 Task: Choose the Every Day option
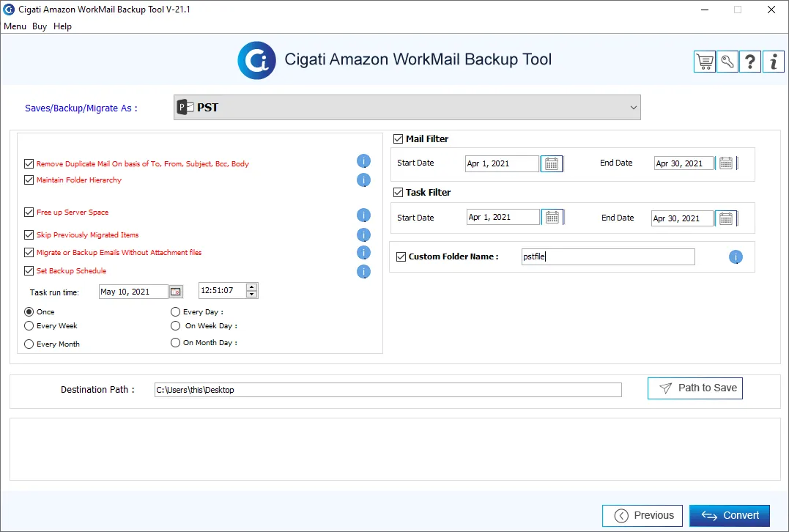175,311
